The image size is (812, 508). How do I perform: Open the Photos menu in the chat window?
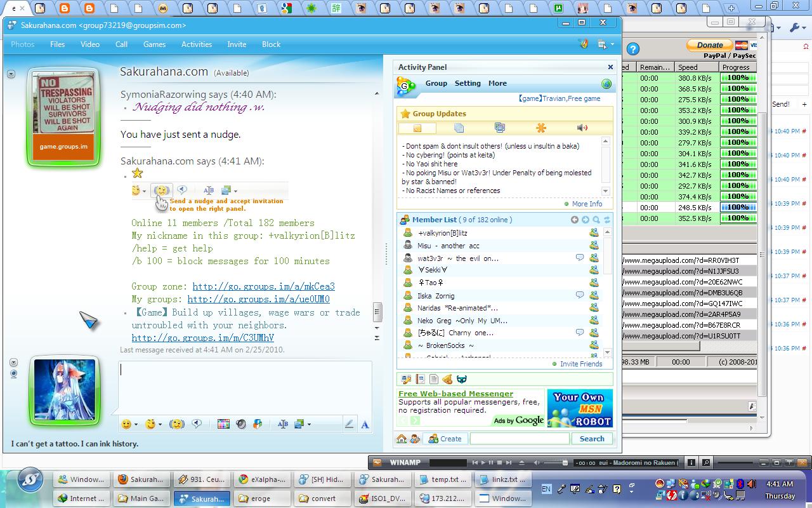pos(22,44)
